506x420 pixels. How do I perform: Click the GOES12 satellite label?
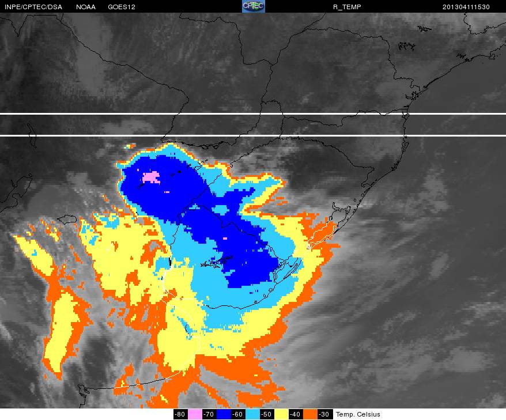[122, 7]
